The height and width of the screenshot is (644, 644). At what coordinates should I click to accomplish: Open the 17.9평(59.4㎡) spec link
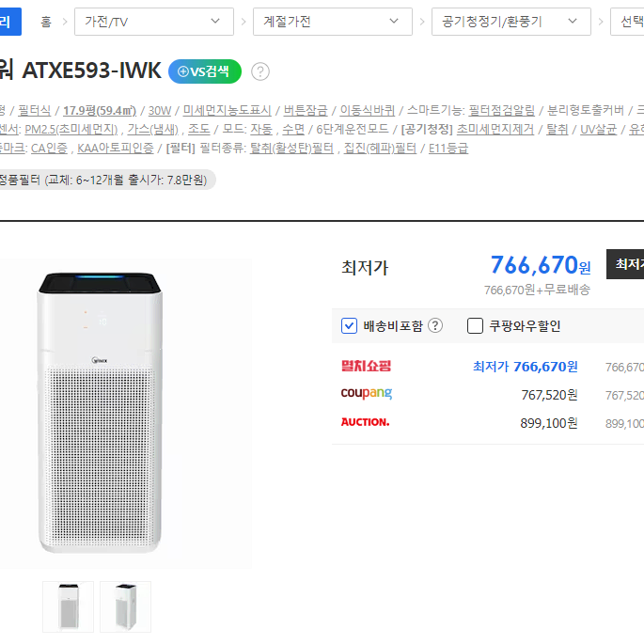100,111
